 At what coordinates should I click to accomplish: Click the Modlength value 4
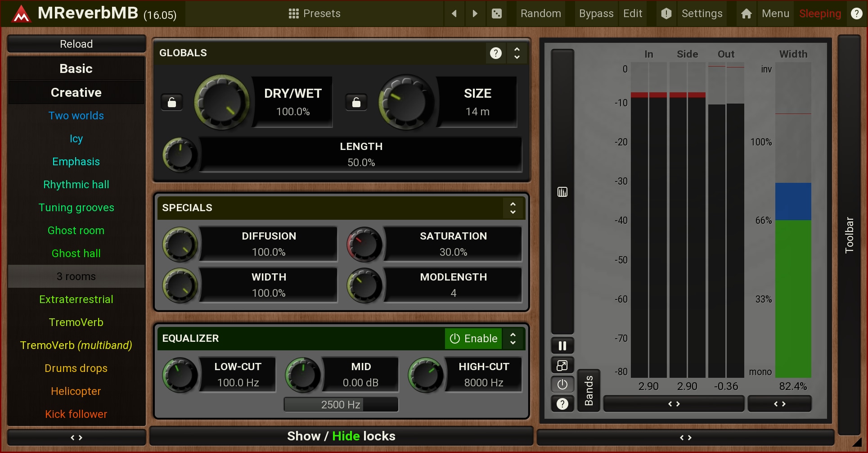coord(453,293)
